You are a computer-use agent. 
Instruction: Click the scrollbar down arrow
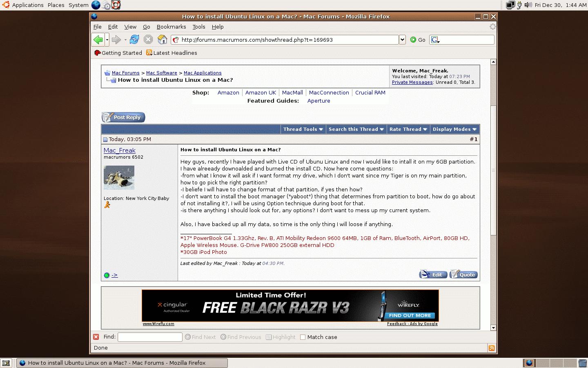pos(493,328)
